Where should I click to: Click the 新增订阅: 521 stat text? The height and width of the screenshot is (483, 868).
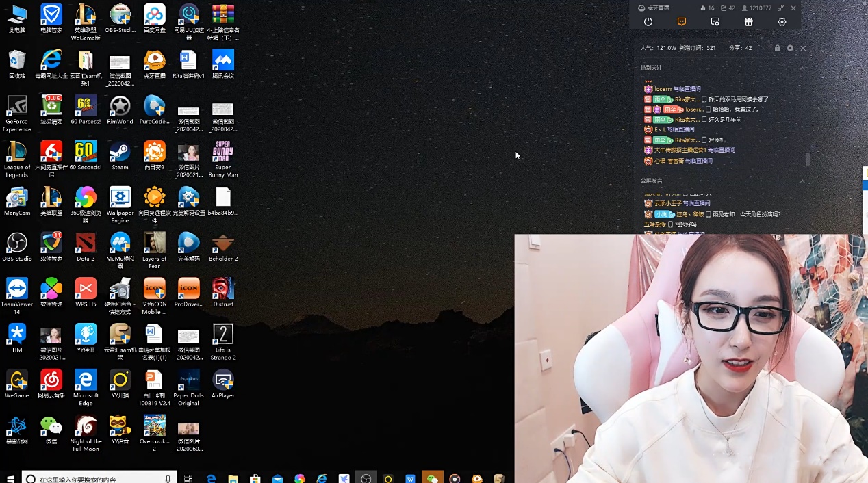click(698, 48)
